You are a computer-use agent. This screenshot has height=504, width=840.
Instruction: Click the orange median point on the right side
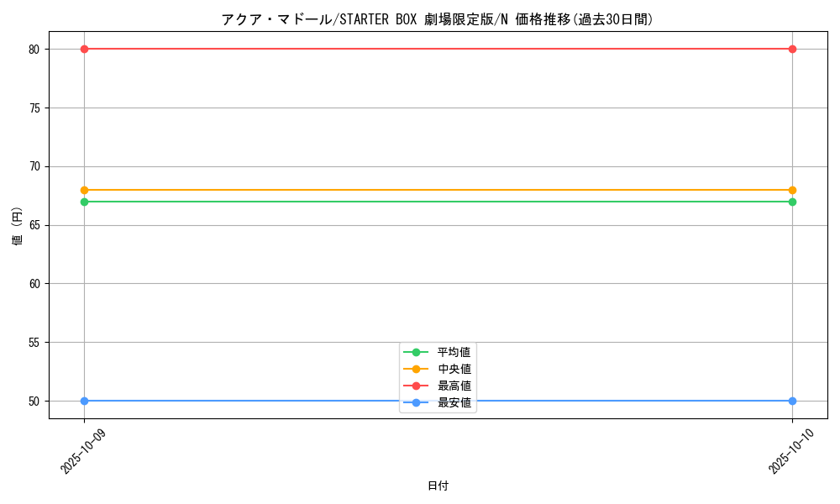pos(791,190)
